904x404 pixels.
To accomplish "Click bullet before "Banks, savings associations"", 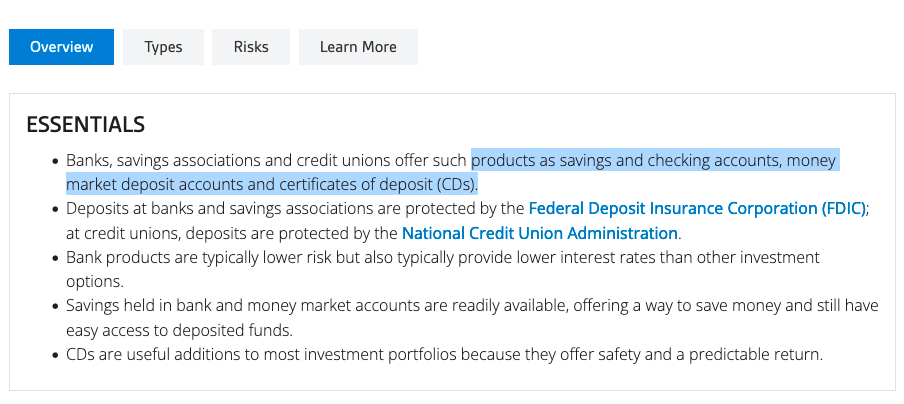I will click(x=55, y=161).
